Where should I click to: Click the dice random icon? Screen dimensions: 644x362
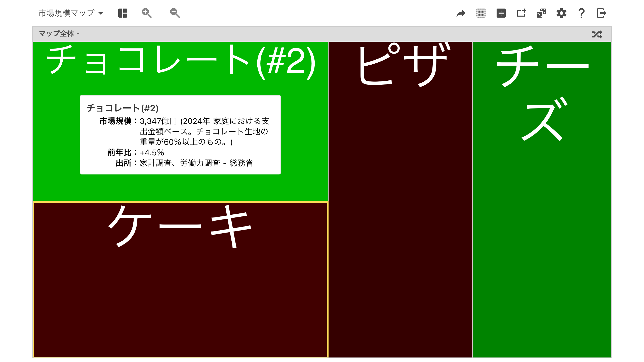pyautogui.click(x=541, y=13)
